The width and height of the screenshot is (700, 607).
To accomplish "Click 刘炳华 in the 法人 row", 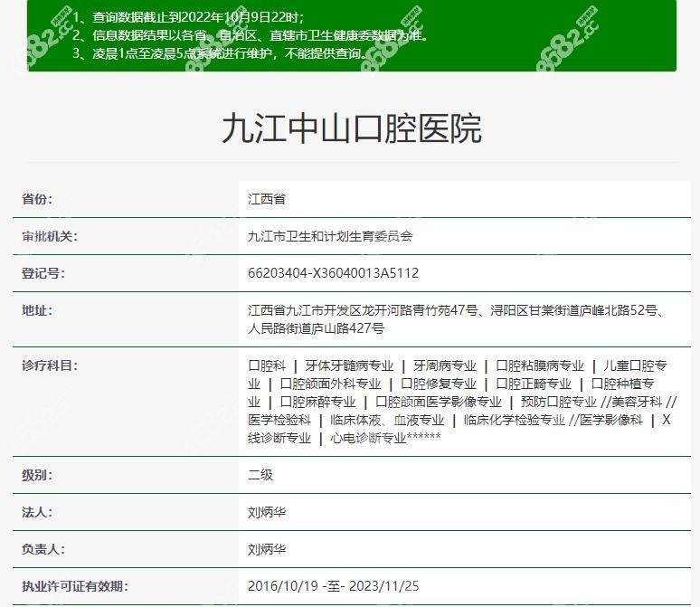I will tap(267, 512).
